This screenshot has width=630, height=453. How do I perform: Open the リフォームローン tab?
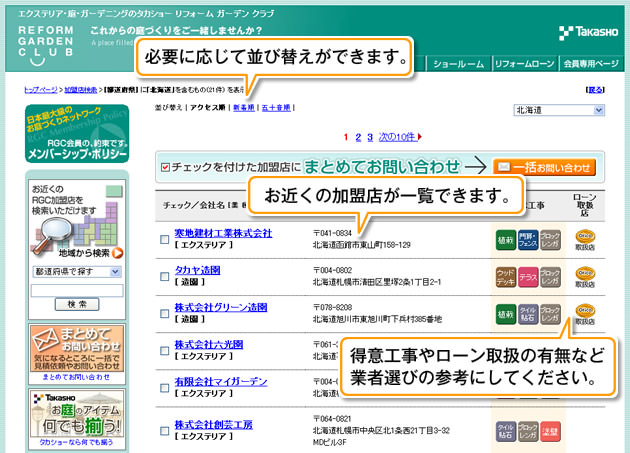524,64
